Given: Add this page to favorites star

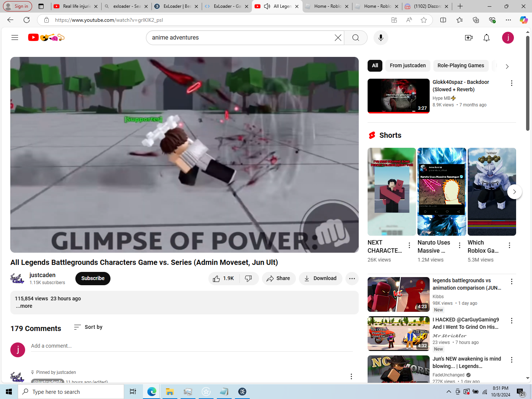Looking at the screenshot, I should click(424, 20).
